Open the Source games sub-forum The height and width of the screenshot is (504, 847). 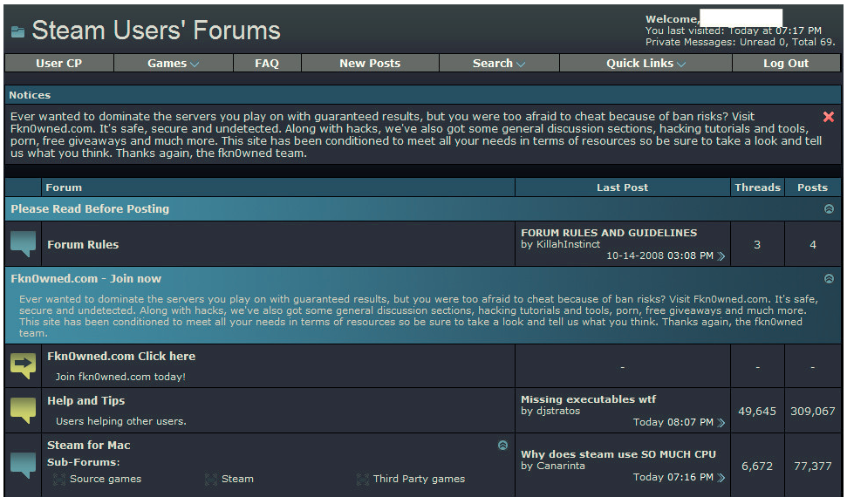[x=106, y=480]
